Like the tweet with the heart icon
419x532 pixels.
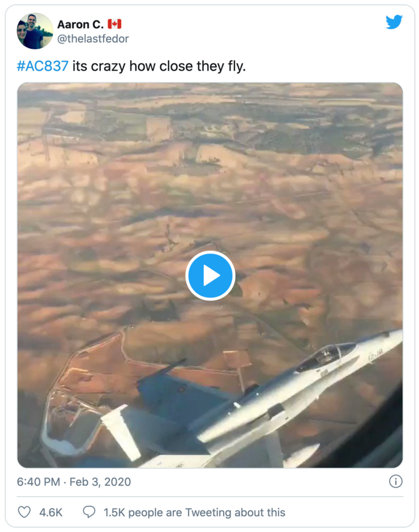24,512
